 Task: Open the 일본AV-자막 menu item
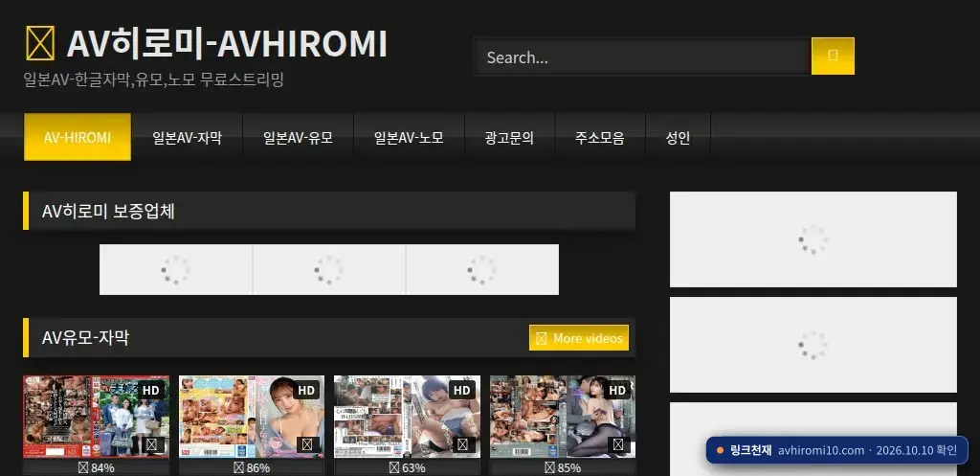click(x=187, y=138)
